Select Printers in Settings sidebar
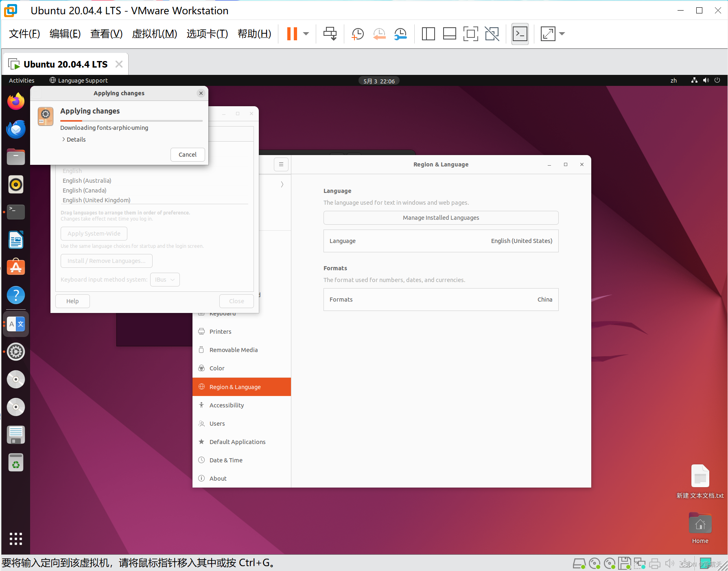This screenshot has height=571, width=728. point(242,332)
